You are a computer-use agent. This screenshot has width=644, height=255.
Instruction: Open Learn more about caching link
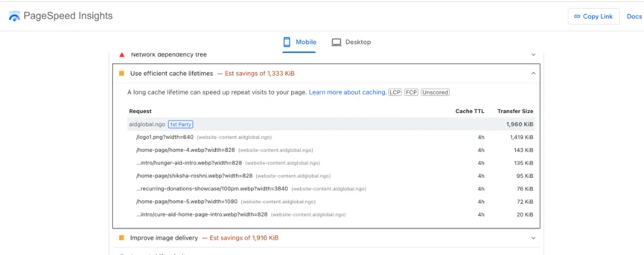pyautogui.click(x=347, y=92)
